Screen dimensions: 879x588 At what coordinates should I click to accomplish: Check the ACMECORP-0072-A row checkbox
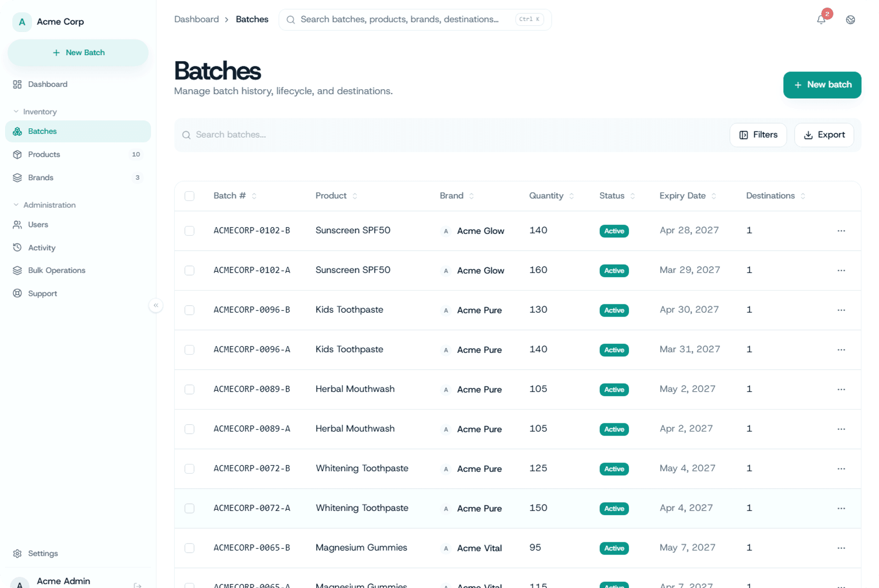190,508
